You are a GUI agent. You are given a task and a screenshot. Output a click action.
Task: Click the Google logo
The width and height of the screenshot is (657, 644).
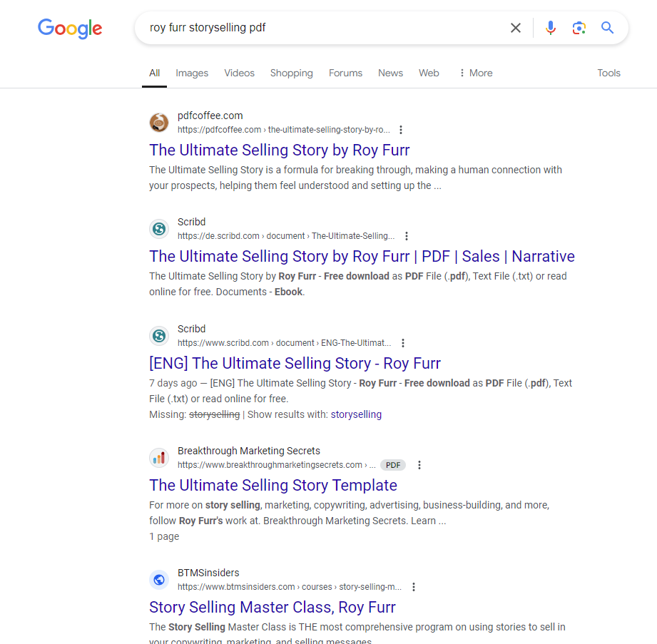(x=70, y=29)
